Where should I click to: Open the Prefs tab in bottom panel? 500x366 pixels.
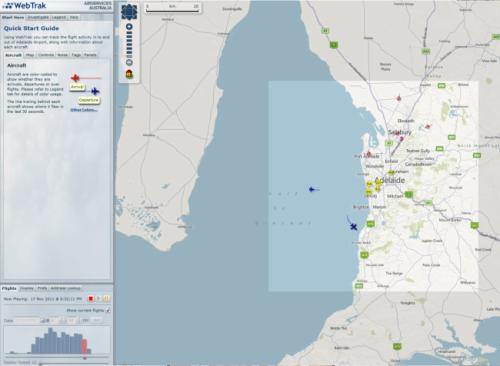[x=42, y=288]
